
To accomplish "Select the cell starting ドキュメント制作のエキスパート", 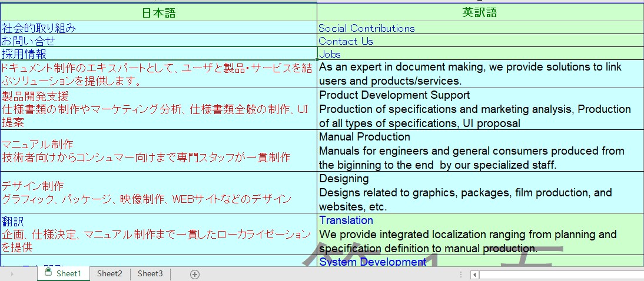I will click(x=158, y=74).
